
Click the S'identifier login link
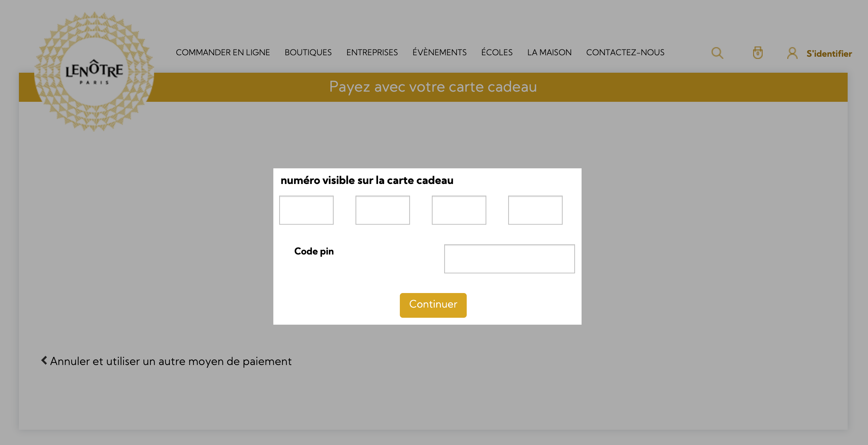(x=829, y=53)
